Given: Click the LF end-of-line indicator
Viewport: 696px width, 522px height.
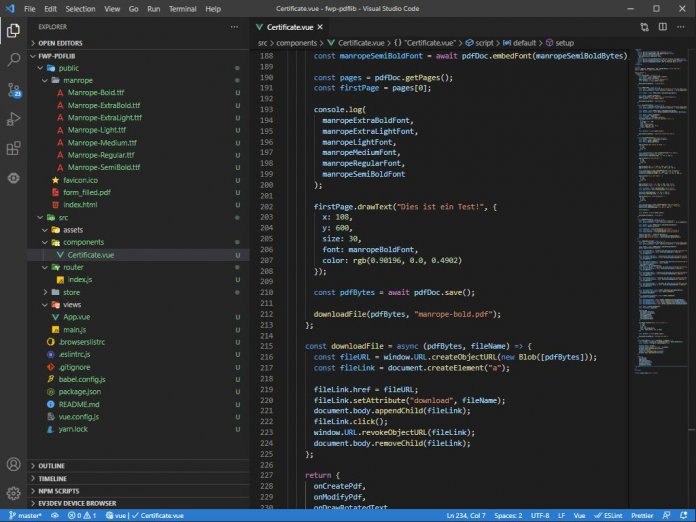Looking at the screenshot, I should click(x=562, y=515).
